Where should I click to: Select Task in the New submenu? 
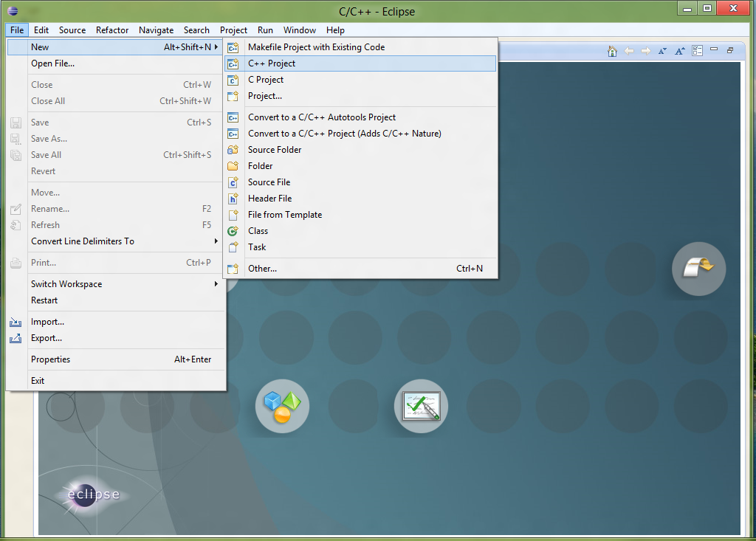point(360,247)
